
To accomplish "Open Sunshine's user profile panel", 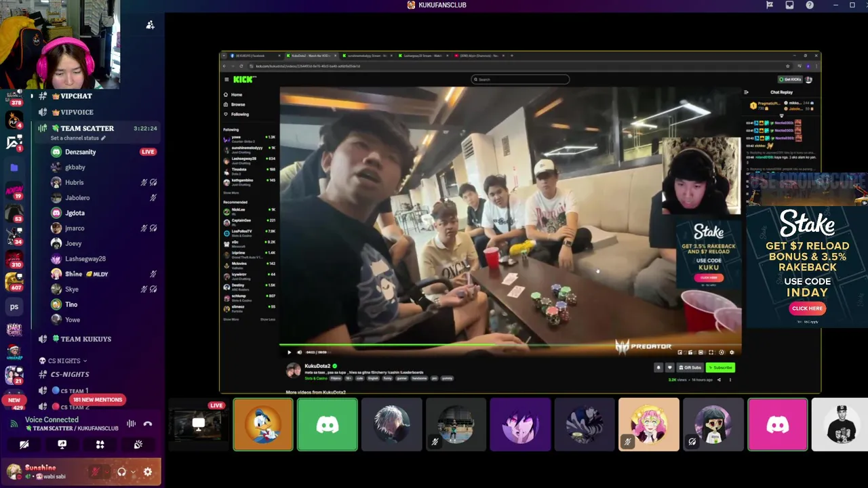I will [44, 472].
